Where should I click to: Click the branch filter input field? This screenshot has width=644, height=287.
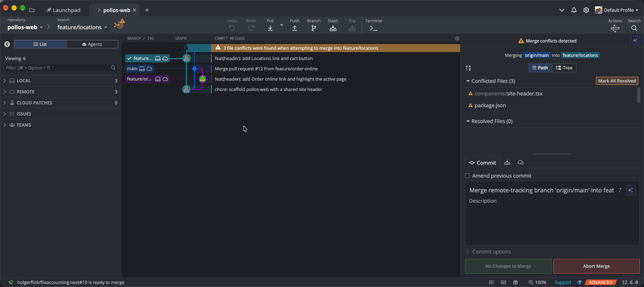tap(61, 68)
